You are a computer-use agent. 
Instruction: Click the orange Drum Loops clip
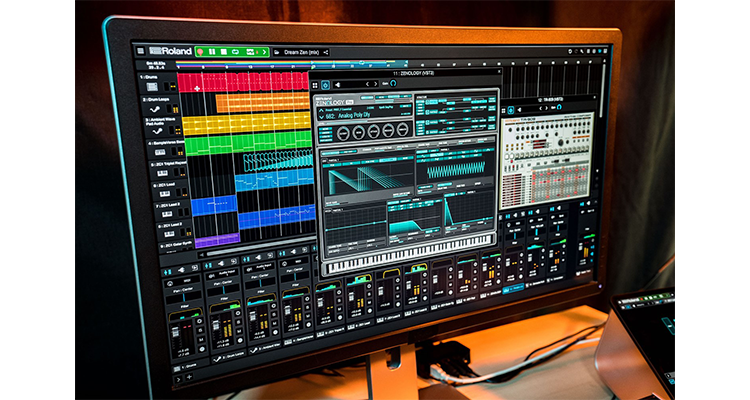(263, 102)
